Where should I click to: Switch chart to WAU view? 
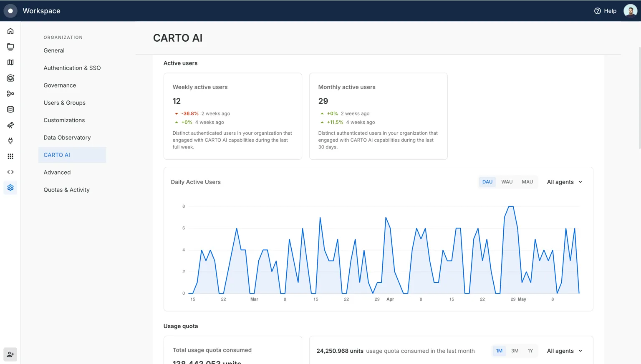click(x=507, y=182)
